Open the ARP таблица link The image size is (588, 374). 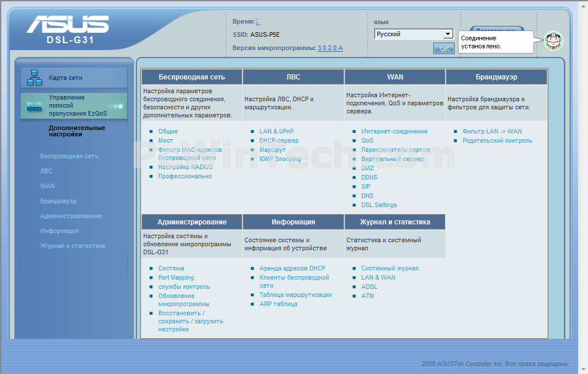[278, 304]
